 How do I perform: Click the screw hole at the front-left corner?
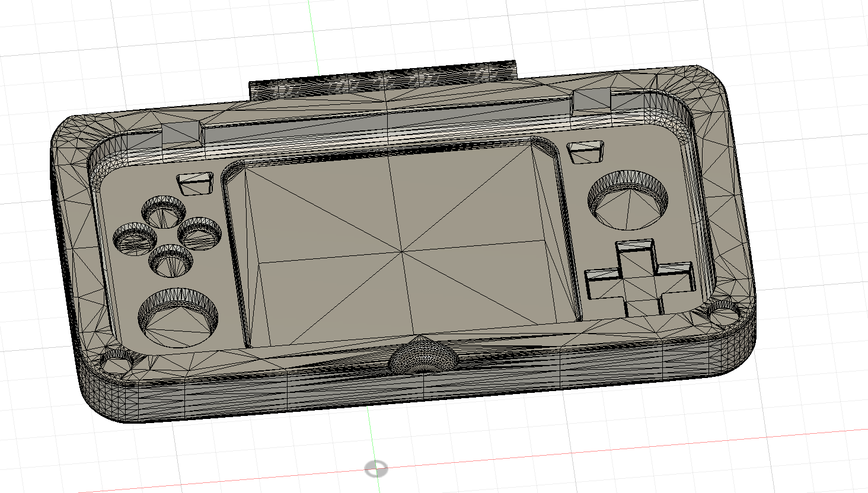pos(117,361)
